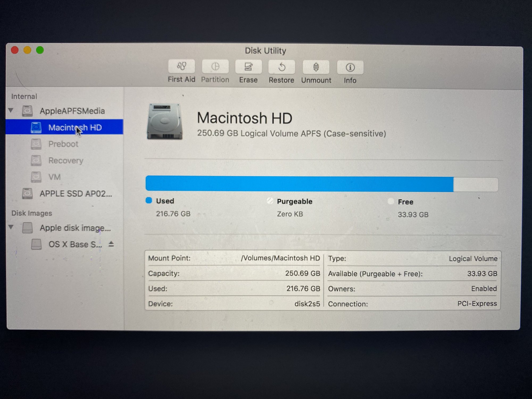Click the blue Used legend dot
Viewport: 532px width, 399px height.
click(x=149, y=201)
